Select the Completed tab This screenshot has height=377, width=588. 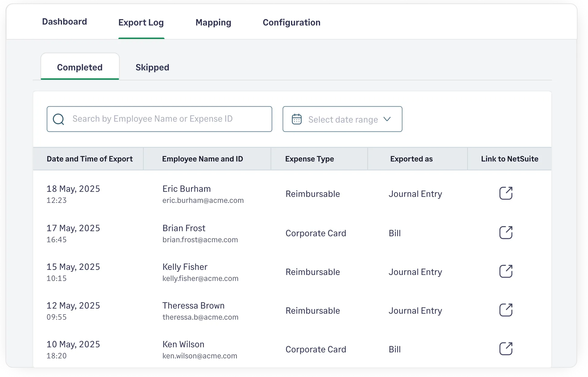[80, 67]
